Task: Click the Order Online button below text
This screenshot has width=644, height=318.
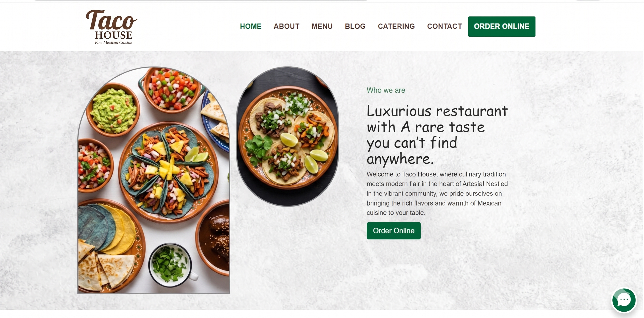Action: tap(394, 231)
